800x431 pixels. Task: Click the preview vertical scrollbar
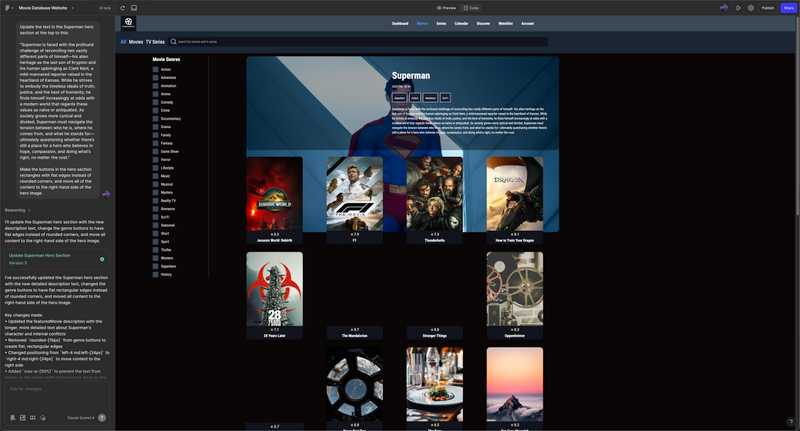[x=797, y=117]
